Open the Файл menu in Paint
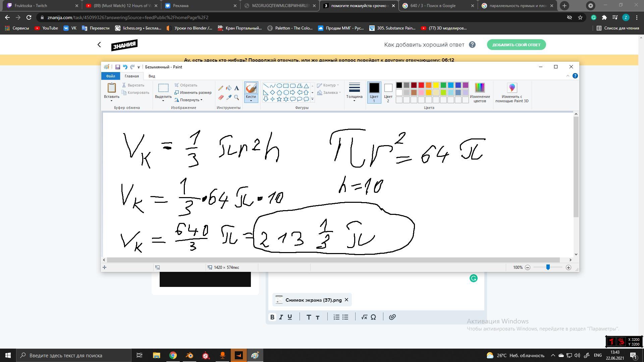Image resolution: width=644 pixels, height=362 pixels. click(x=110, y=76)
